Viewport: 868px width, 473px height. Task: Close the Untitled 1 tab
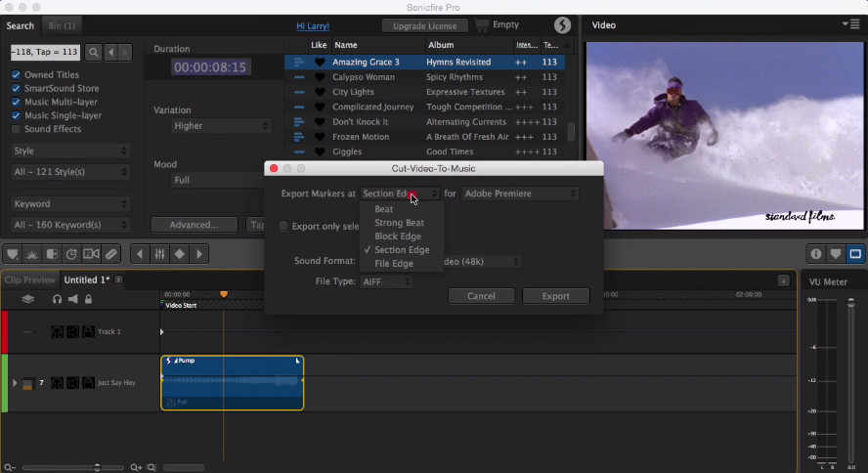118,279
